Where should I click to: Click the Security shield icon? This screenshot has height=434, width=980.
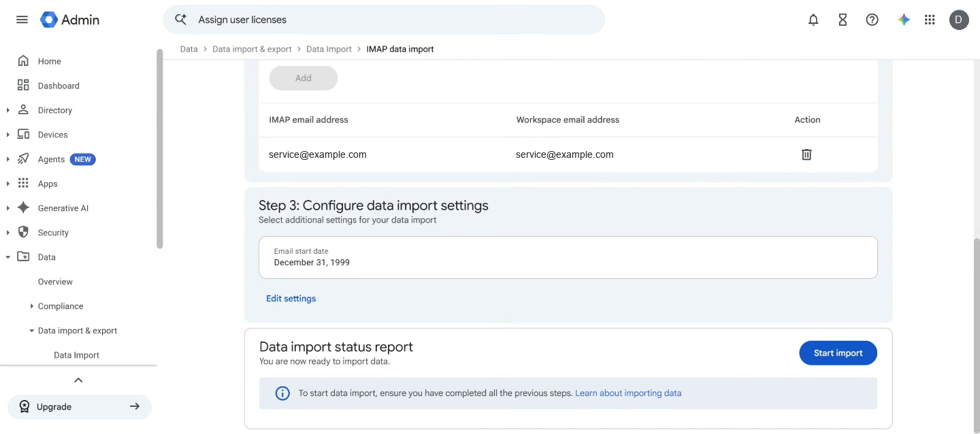[23, 232]
